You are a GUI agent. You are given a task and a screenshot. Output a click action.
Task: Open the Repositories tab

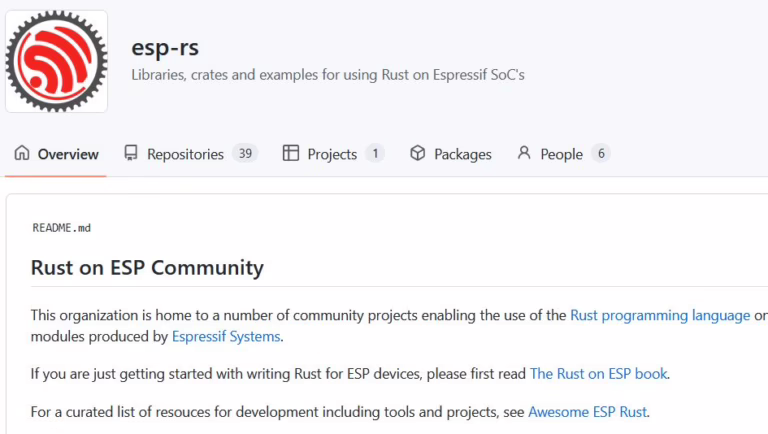[x=185, y=154]
